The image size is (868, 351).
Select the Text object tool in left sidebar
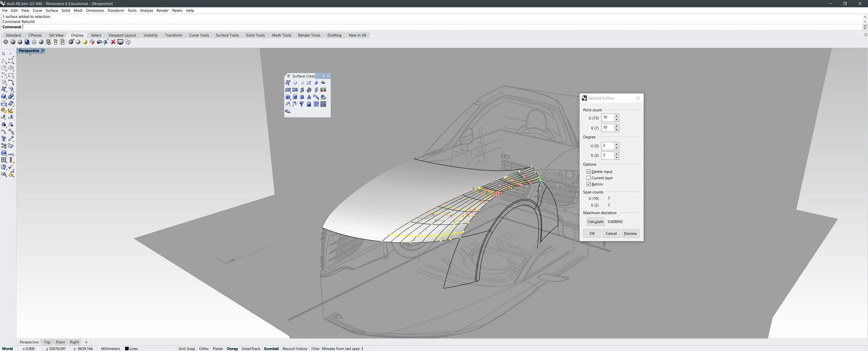(4, 139)
